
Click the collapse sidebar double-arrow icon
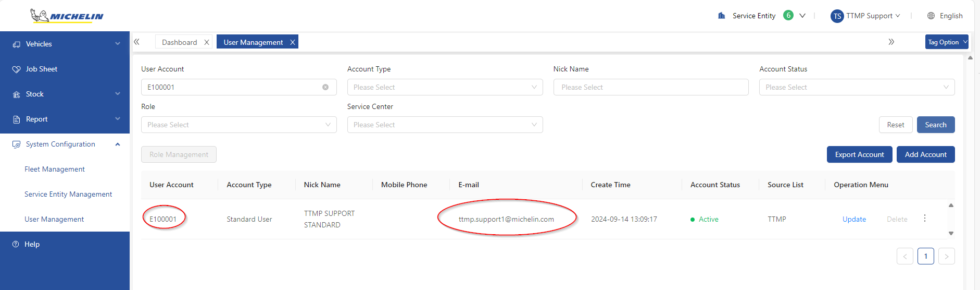click(137, 42)
